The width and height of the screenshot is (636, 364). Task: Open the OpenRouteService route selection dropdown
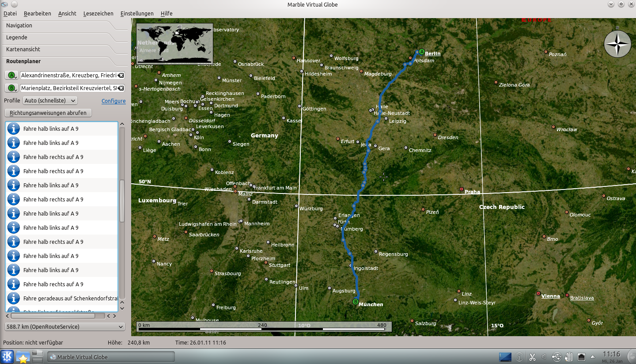point(64,327)
